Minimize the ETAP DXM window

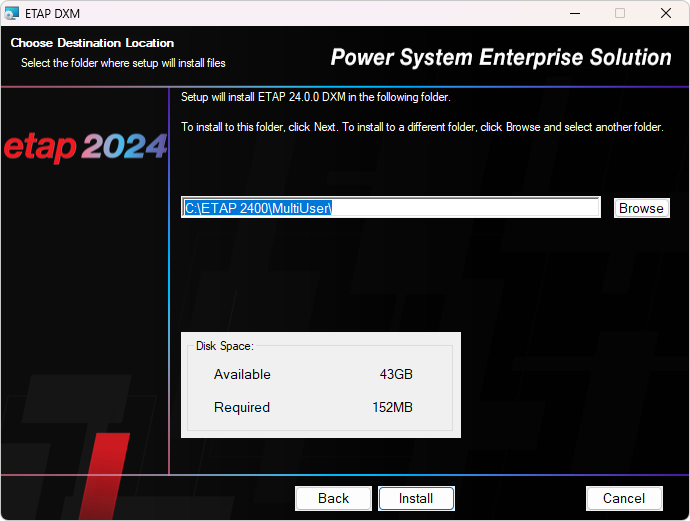coord(575,13)
